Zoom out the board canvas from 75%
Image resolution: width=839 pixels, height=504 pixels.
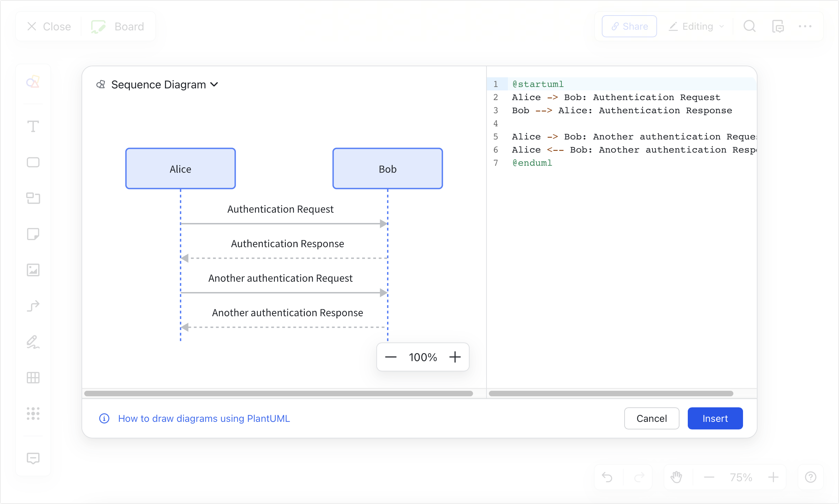pyautogui.click(x=709, y=477)
